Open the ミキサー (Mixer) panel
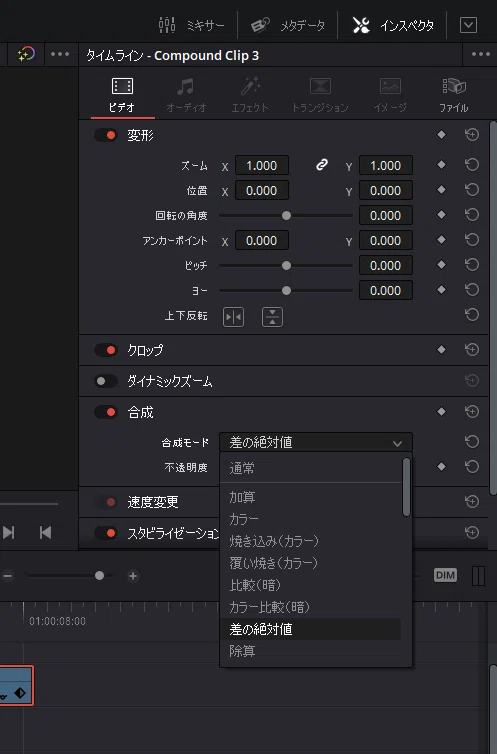This screenshot has width=497, height=754. tap(191, 25)
